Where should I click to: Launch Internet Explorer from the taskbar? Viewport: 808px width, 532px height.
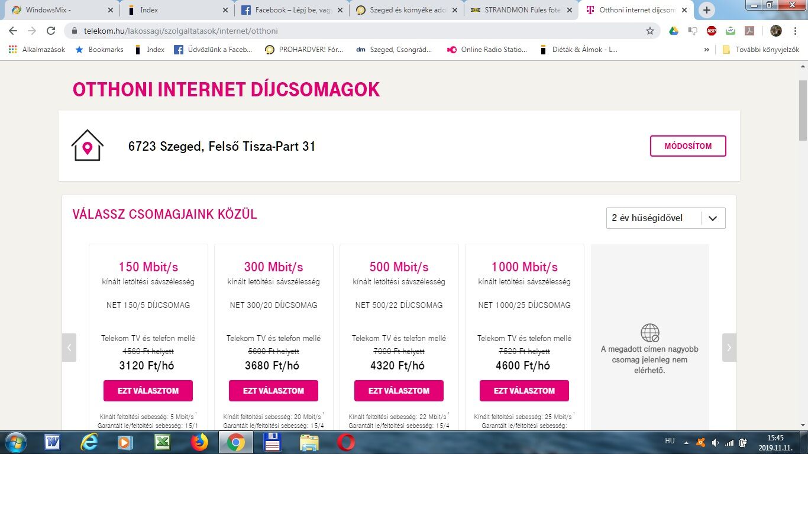point(89,442)
